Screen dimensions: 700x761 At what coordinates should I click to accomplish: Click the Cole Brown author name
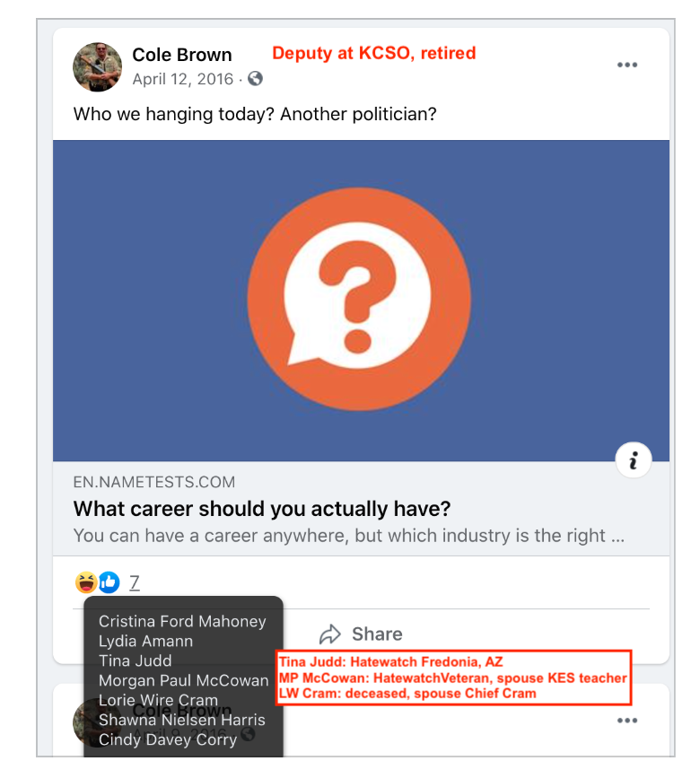[x=181, y=55]
